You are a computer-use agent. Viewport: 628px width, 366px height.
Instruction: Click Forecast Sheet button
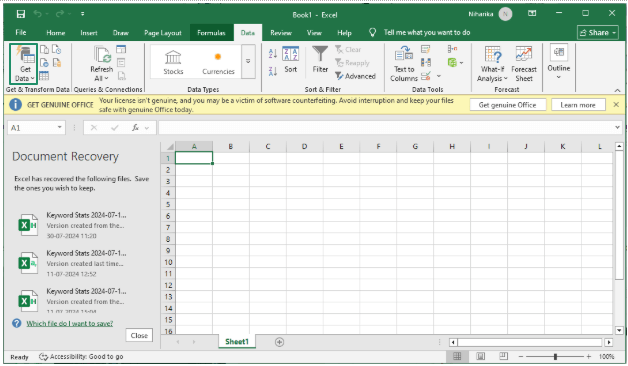524,64
